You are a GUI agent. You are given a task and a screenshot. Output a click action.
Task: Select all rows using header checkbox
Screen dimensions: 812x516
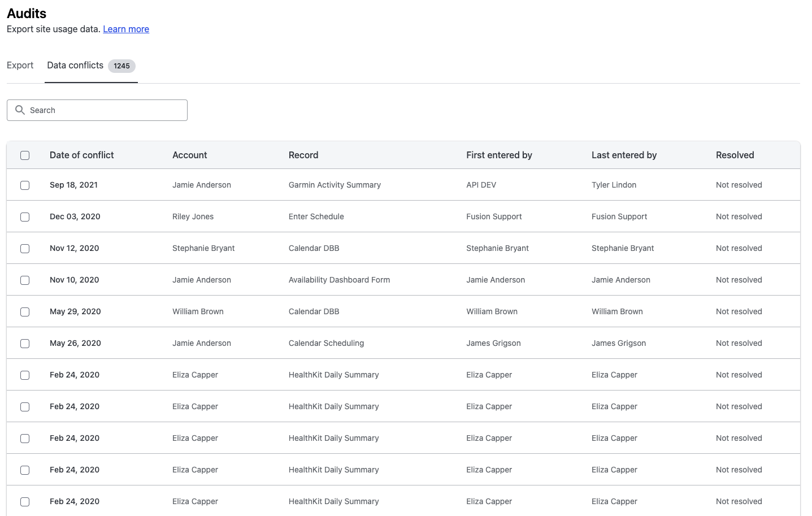point(24,155)
